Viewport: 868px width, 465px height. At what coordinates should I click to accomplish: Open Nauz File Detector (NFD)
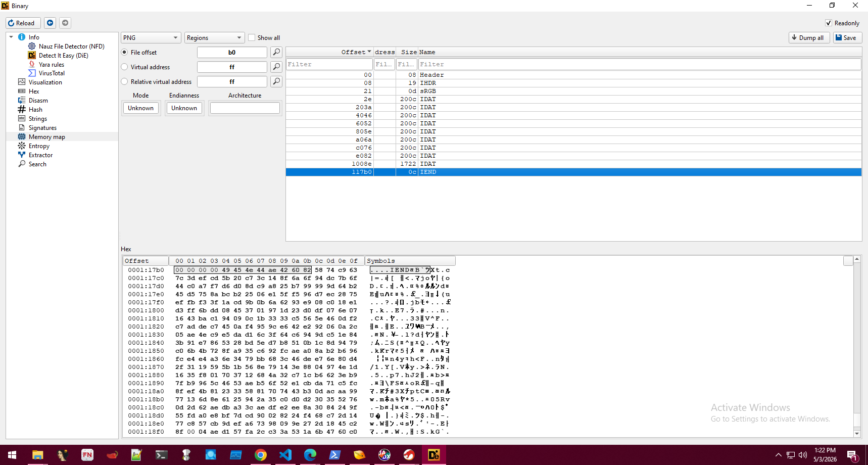coord(71,46)
